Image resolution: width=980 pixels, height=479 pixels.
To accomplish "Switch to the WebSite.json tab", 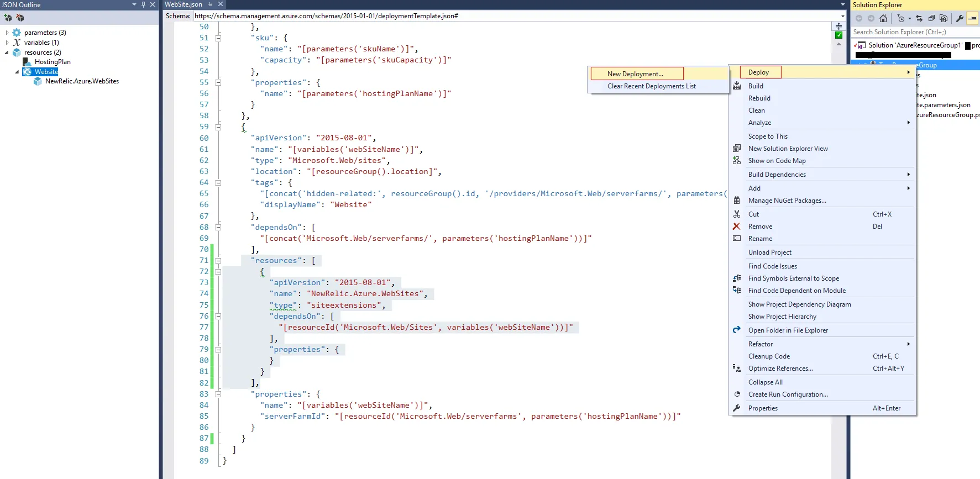I will coord(184,4).
